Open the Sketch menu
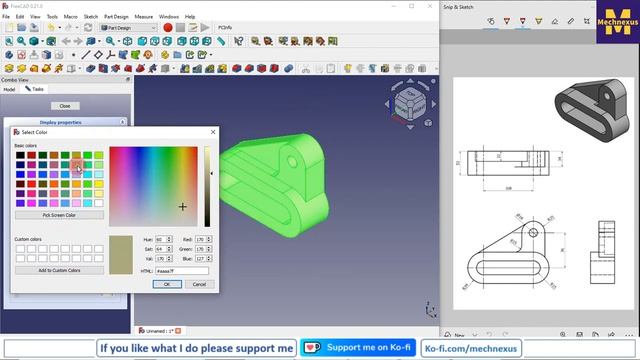This screenshot has height=360, width=640. [x=91, y=17]
